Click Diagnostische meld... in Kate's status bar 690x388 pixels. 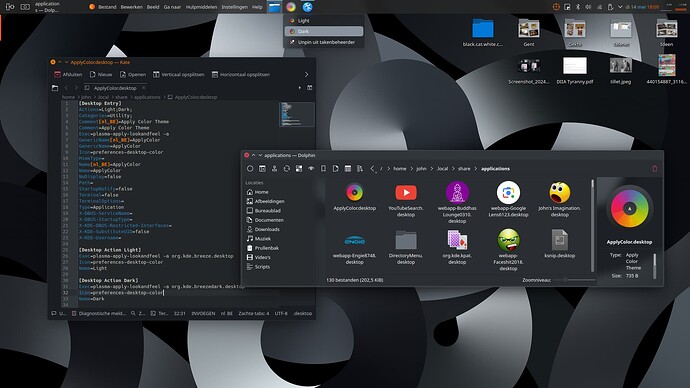pos(99,313)
